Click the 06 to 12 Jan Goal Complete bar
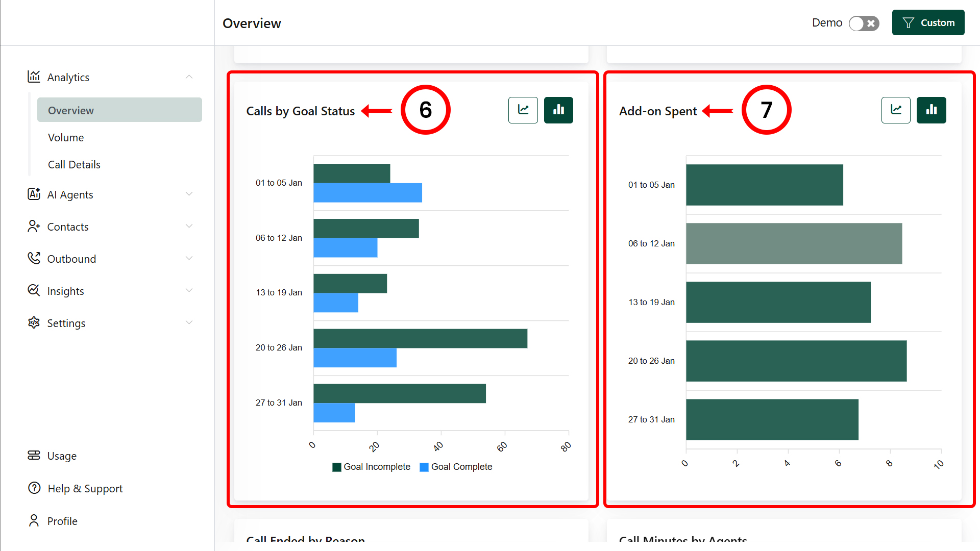The width and height of the screenshot is (980, 551). (345, 247)
